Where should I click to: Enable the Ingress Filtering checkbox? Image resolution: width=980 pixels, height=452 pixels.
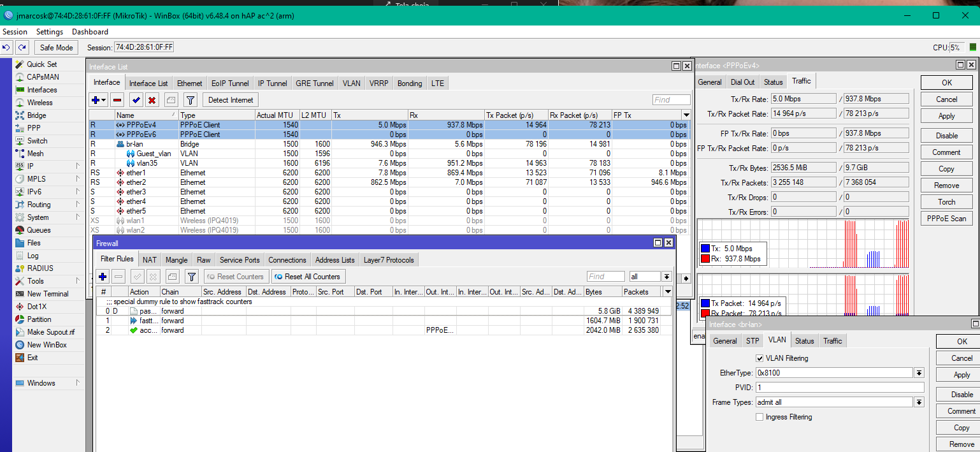pos(760,417)
